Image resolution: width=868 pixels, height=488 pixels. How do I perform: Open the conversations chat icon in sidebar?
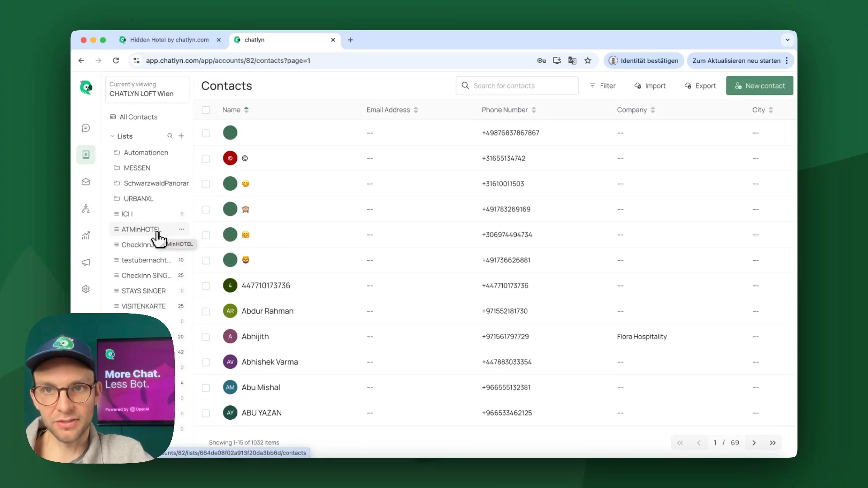[x=86, y=128]
